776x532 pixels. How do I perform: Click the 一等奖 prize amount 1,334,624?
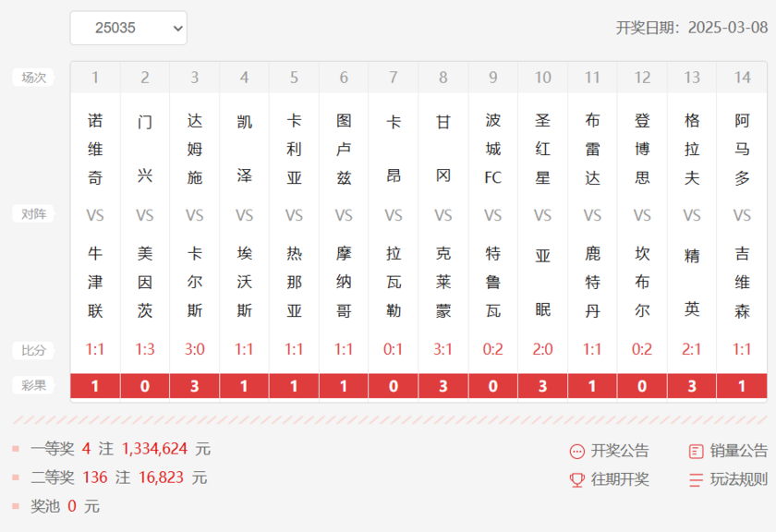click(x=152, y=449)
